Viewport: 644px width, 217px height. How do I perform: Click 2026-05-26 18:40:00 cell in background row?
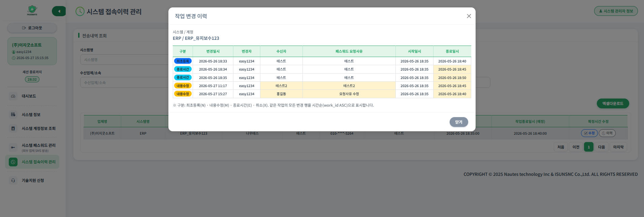(530, 134)
